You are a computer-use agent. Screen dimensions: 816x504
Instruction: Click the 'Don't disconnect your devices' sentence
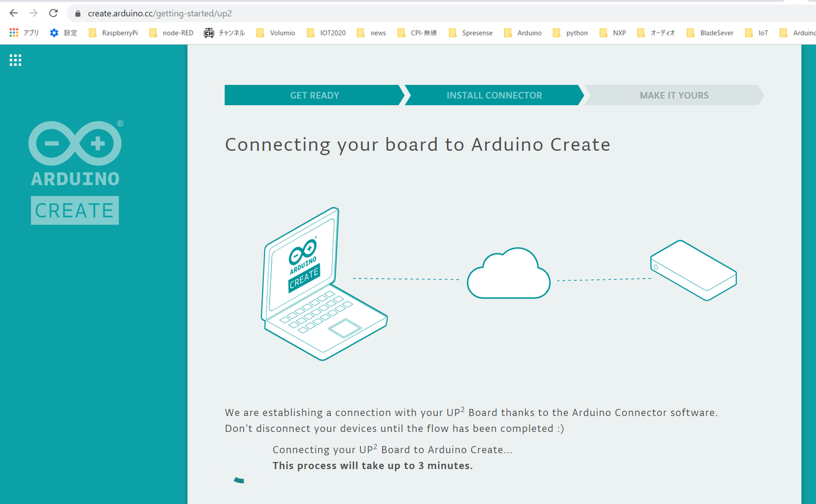pos(395,428)
